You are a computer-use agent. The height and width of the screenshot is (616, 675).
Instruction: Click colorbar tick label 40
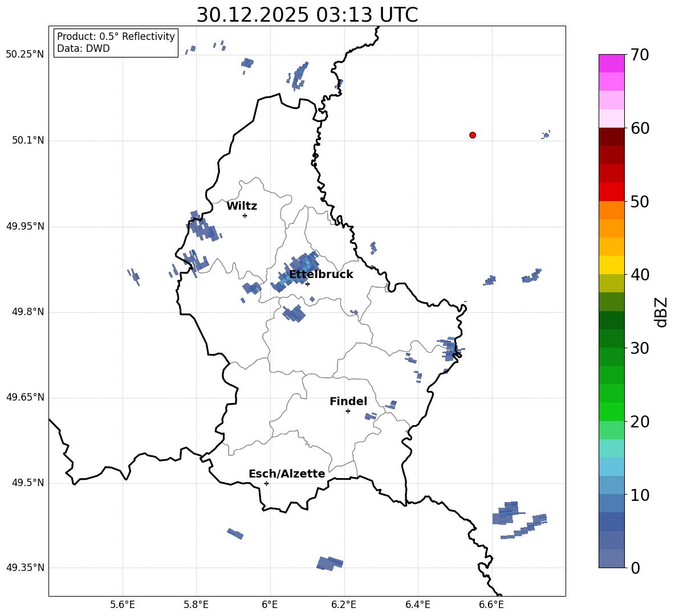640,275
